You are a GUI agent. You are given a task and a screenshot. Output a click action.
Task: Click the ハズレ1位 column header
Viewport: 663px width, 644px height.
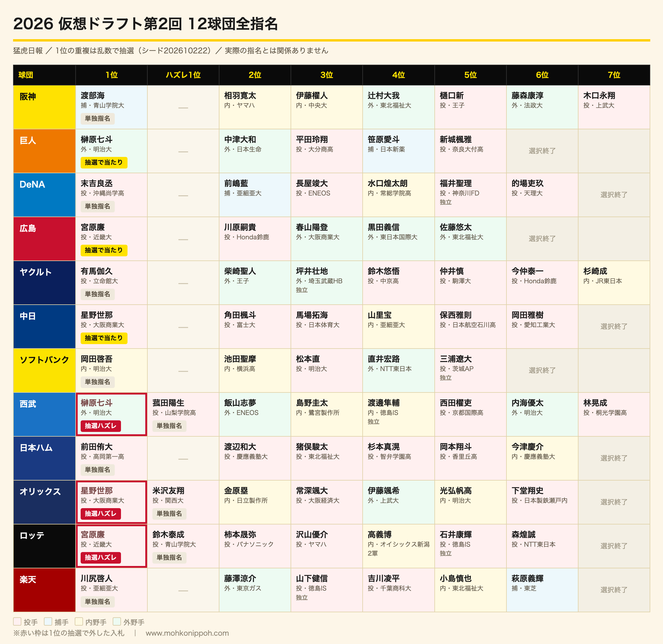(183, 75)
